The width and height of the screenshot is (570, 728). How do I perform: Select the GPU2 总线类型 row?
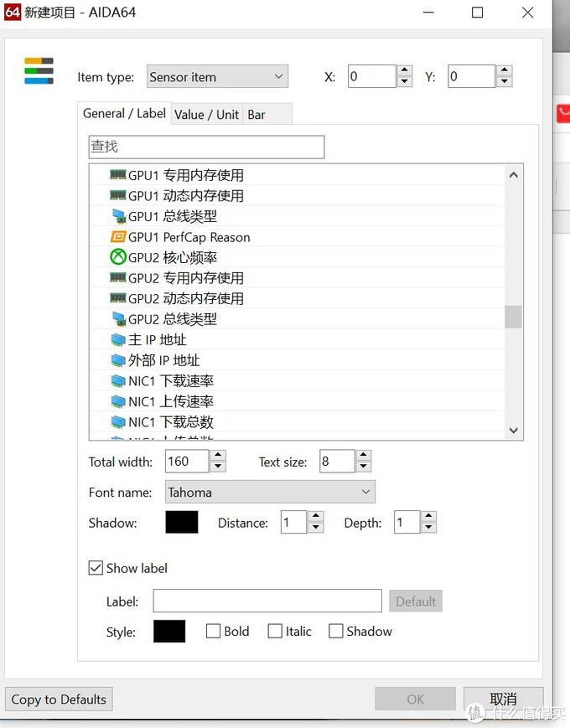tap(298, 319)
